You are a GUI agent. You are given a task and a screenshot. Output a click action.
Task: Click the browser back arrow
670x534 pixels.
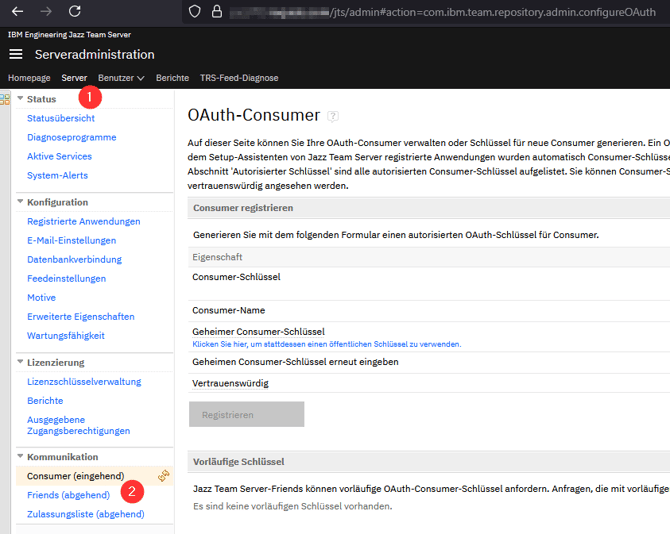(15, 11)
